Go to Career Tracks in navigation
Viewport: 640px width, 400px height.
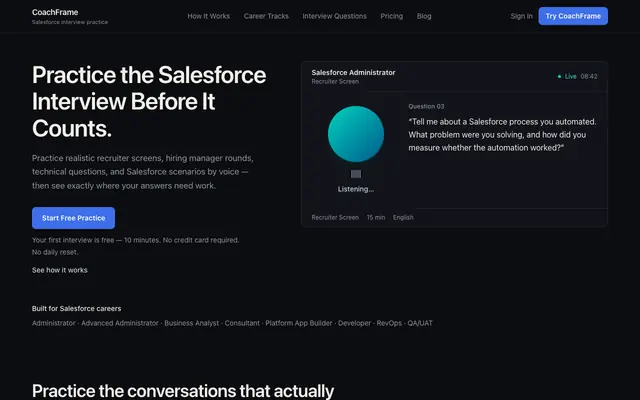[x=266, y=16]
